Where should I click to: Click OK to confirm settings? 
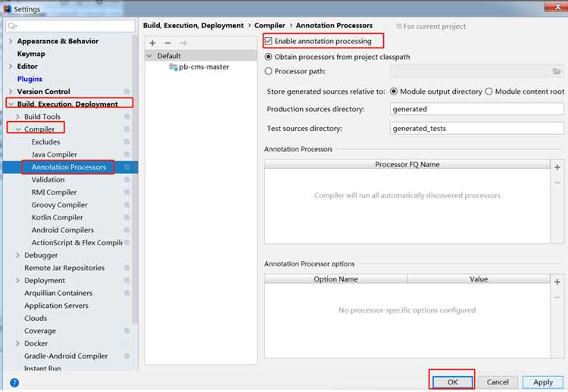pyautogui.click(x=452, y=382)
